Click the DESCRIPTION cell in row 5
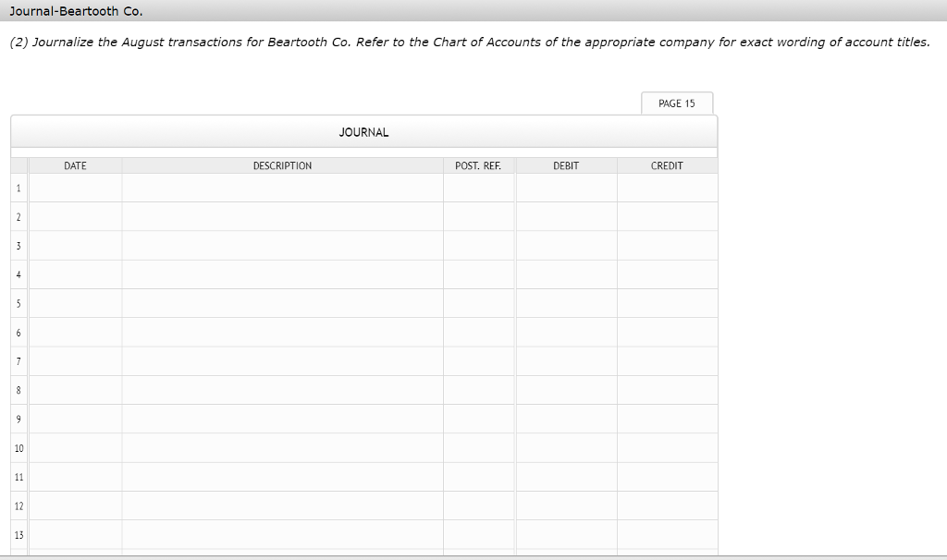The width and height of the screenshot is (947, 560). coord(283,302)
